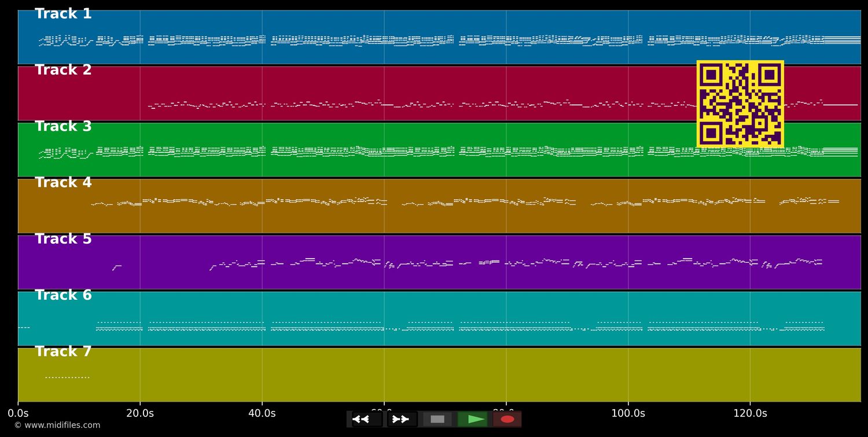
Task: Select the Track 1 label
Action: point(63,14)
